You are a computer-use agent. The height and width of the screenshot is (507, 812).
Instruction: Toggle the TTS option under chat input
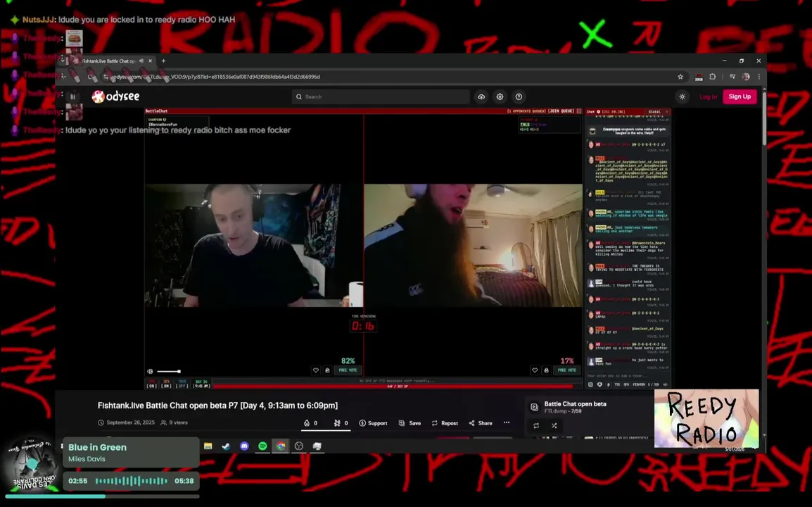[617, 384]
